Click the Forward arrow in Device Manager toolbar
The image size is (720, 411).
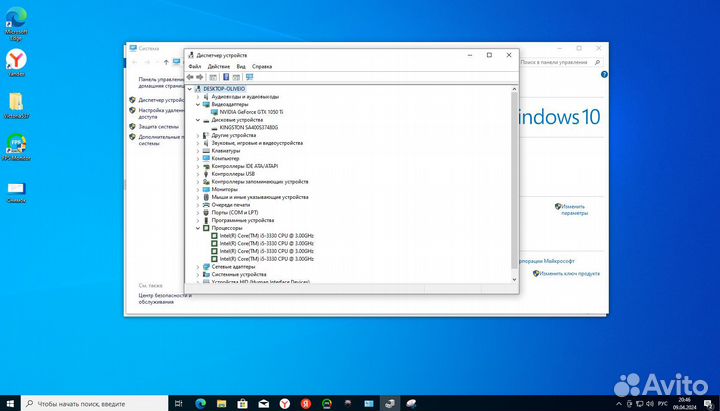(200, 77)
